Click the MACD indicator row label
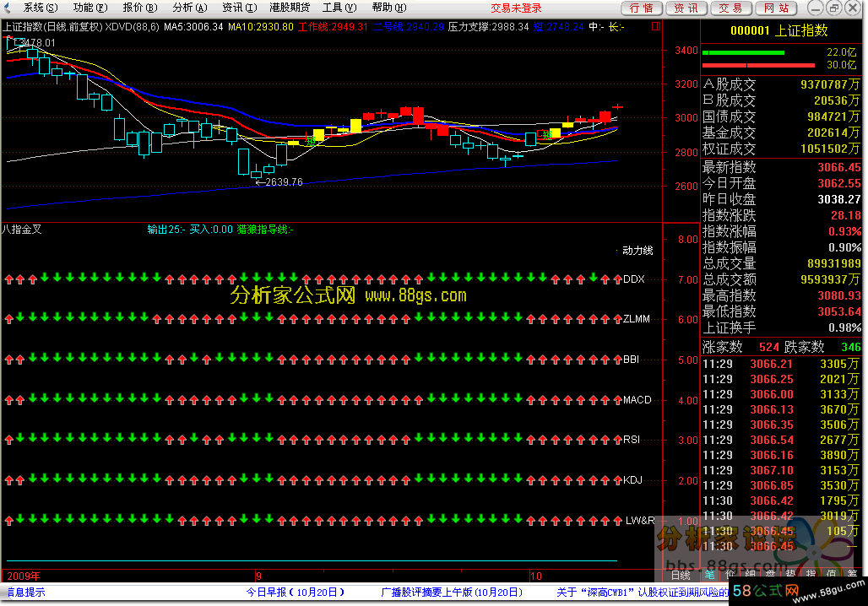The height and width of the screenshot is (606, 868). click(637, 400)
